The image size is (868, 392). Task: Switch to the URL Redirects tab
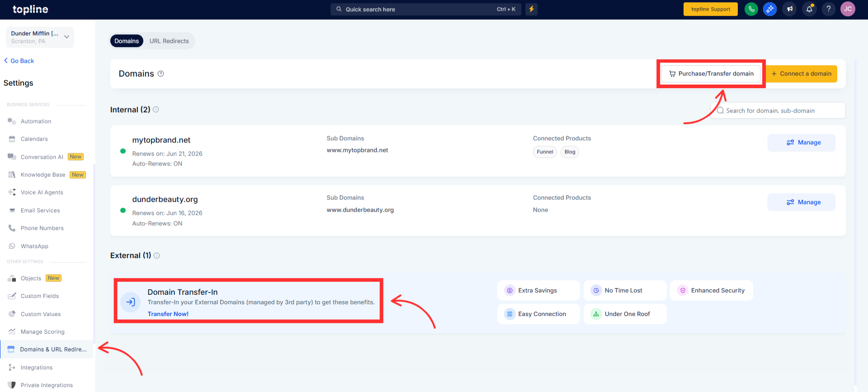[x=169, y=41]
